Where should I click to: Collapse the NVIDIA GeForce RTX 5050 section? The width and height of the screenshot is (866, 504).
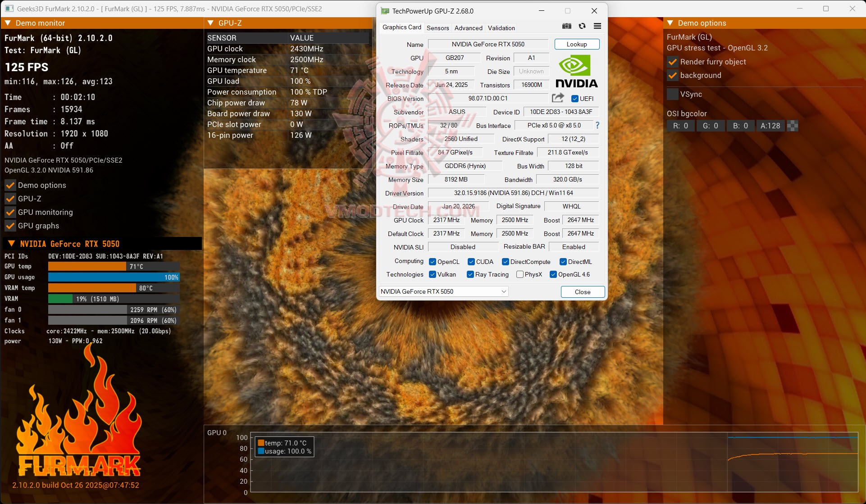pos(12,244)
